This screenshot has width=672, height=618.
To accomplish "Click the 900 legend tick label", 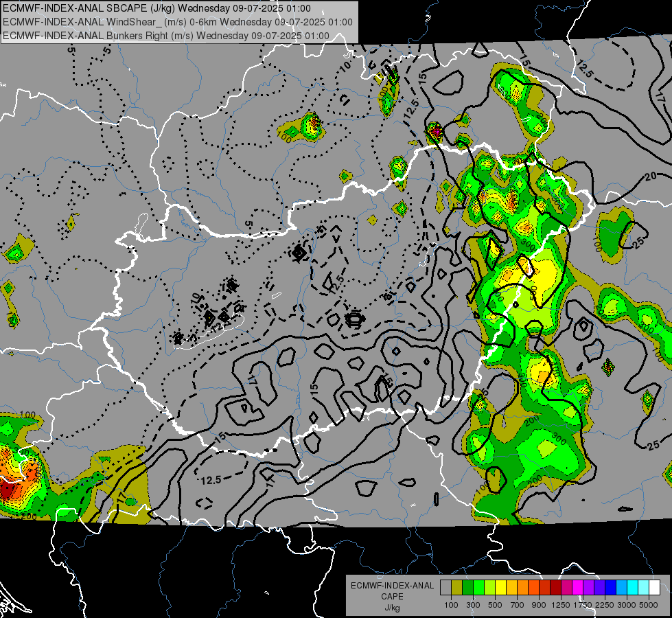I will pyautogui.click(x=539, y=605).
